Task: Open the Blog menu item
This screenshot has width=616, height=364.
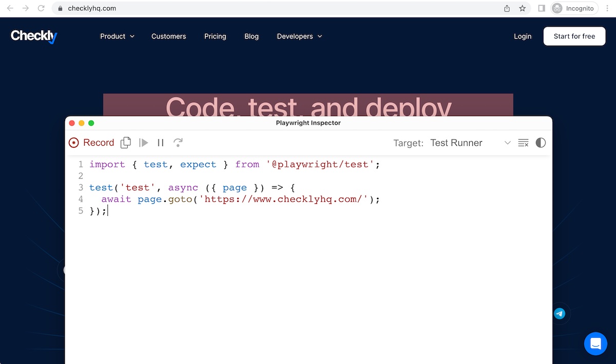Action: (252, 36)
